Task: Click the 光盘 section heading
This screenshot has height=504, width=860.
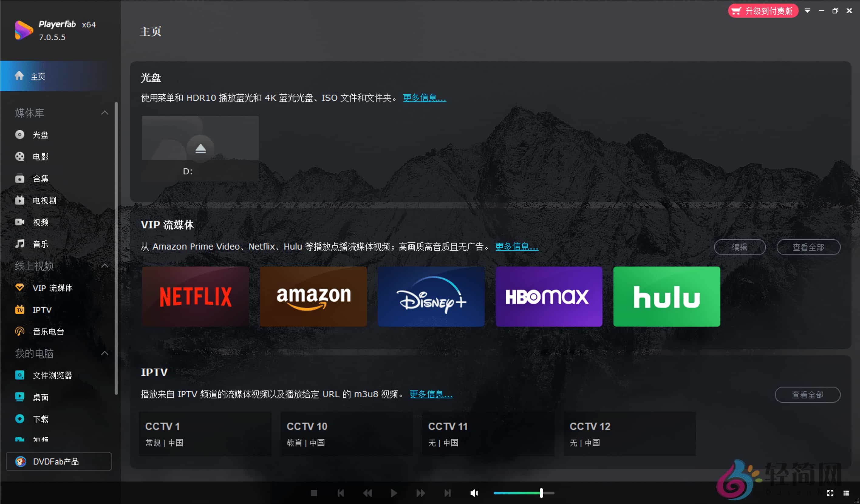Action: (x=151, y=78)
